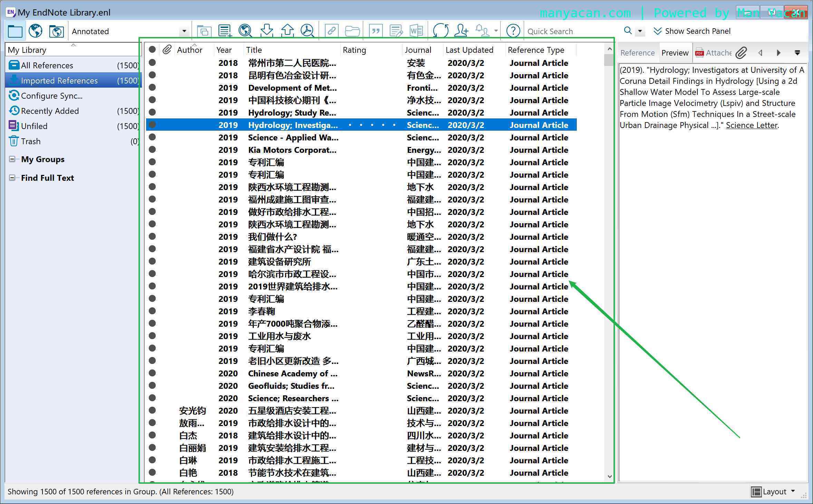Image resolution: width=813 pixels, height=504 pixels.
Task: Open the Help question mark icon
Action: pos(513,31)
